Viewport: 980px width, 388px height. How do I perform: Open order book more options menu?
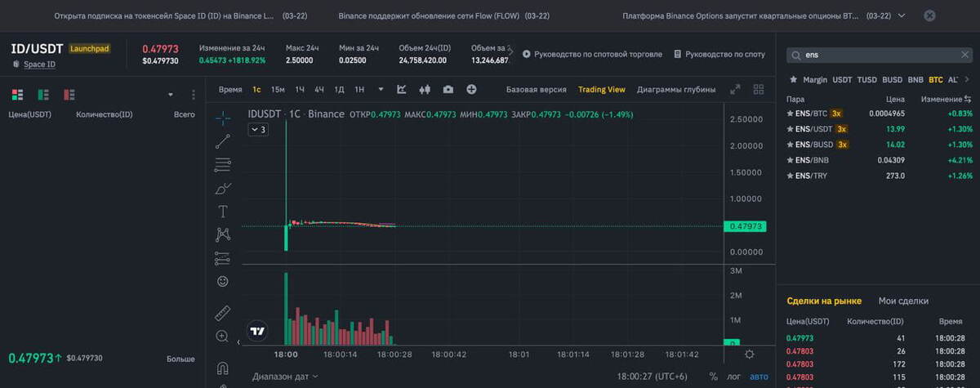(x=194, y=95)
